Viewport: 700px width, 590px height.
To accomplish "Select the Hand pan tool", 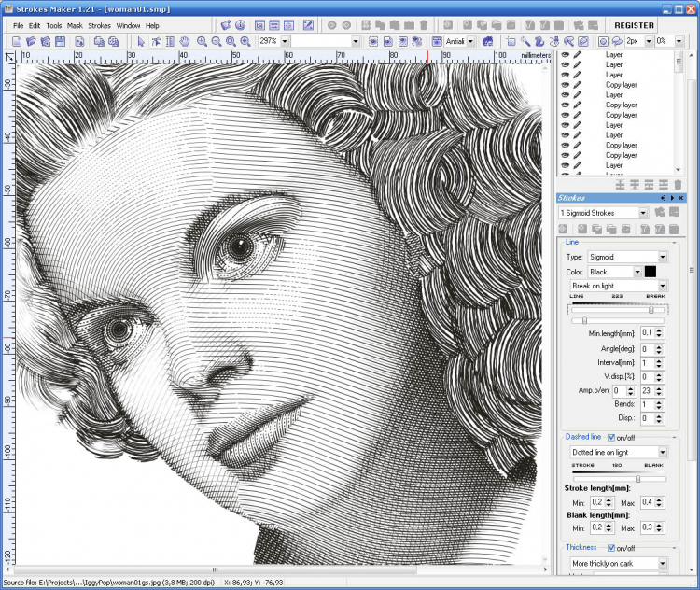I will [184, 41].
